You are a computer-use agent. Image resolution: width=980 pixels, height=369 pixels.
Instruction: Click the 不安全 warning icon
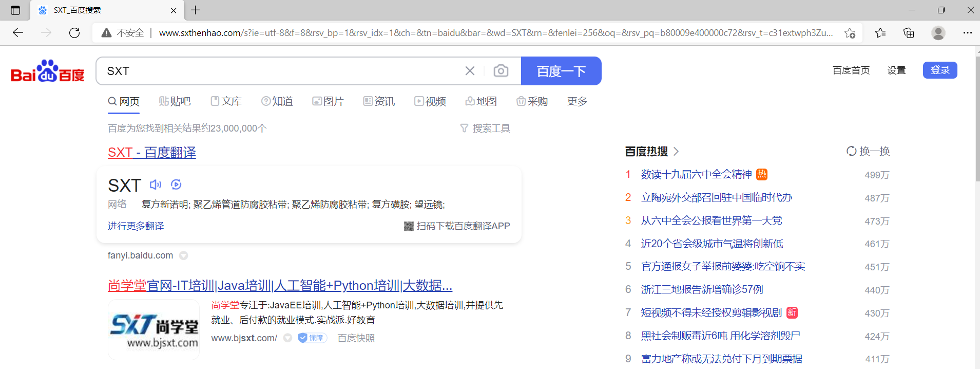106,33
